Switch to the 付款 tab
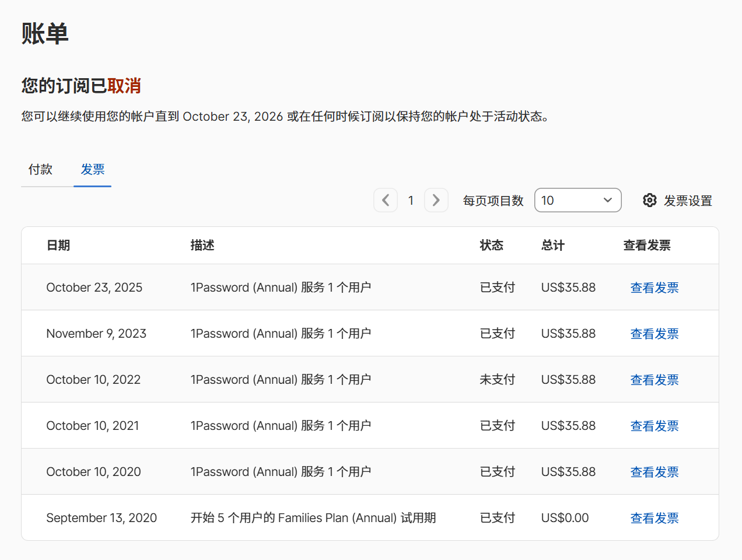 (x=41, y=169)
